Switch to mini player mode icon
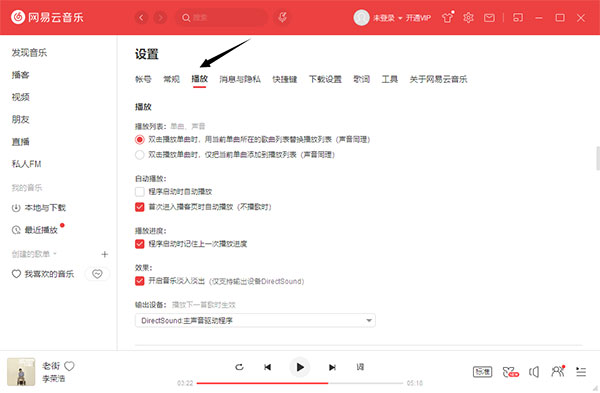Screen dimensions: 600x393 click(x=518, y=18)
